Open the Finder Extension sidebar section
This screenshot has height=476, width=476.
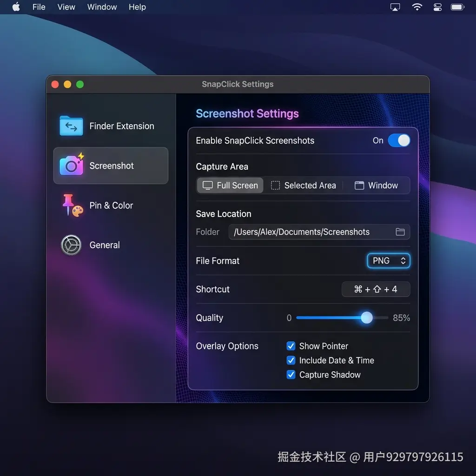111,126
